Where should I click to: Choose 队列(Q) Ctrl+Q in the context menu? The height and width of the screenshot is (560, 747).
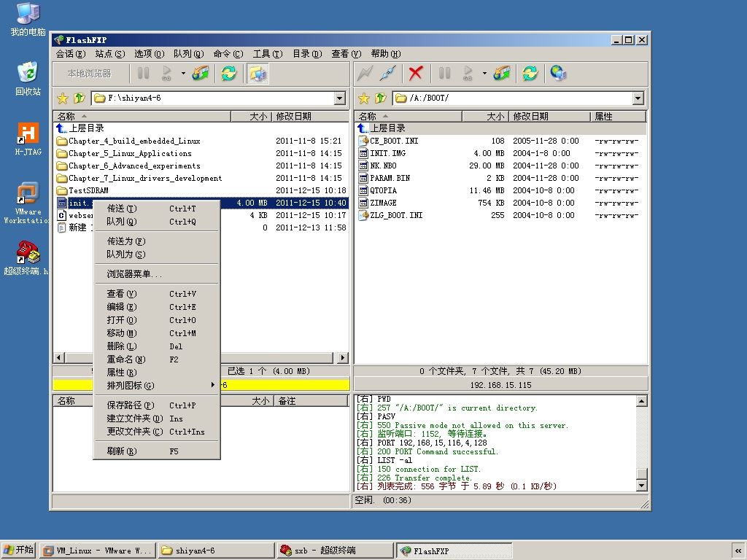coord(157,222)
